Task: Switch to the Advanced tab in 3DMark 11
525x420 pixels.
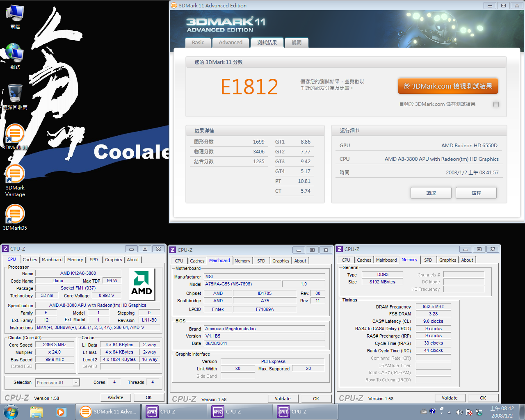Action: click(231, 42)
